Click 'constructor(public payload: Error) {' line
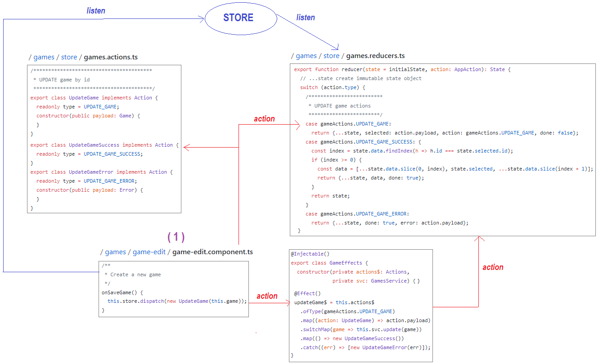 pyautogui.click(x=90, y=190)
